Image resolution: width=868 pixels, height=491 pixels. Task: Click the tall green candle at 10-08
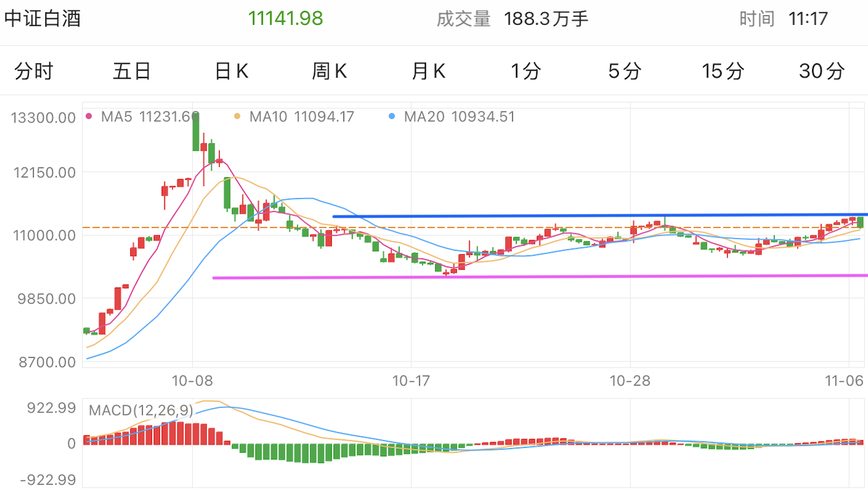coord(196,131)
